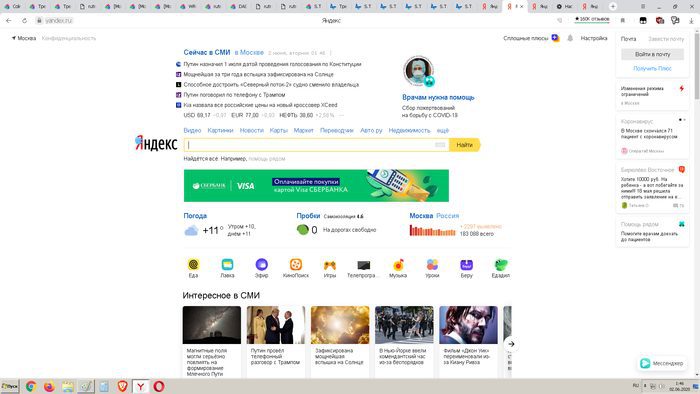Switch coronavirus stats to Россия
The image size is (700, 394).
pyautogui.click(x=447, y=216)
